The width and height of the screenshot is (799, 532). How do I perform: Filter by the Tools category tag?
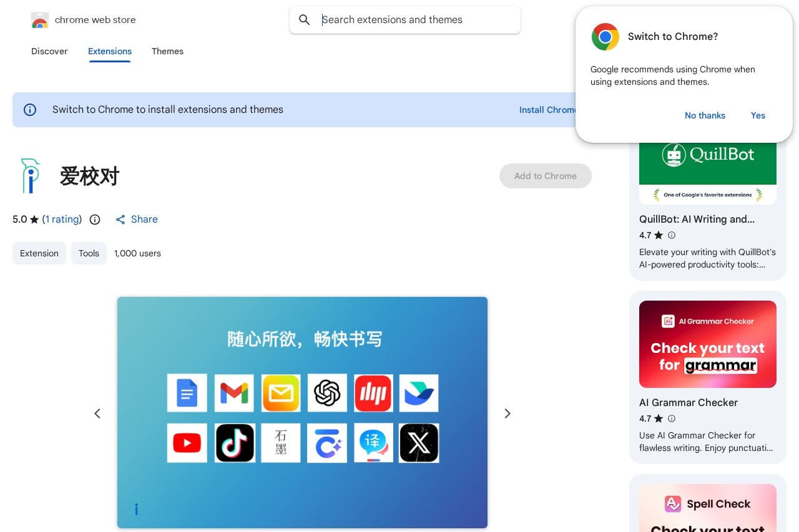tap(89, 253)
